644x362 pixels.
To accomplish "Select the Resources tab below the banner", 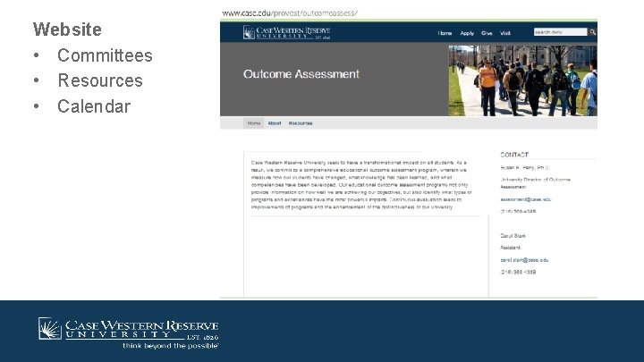I will tap(301, 123).
